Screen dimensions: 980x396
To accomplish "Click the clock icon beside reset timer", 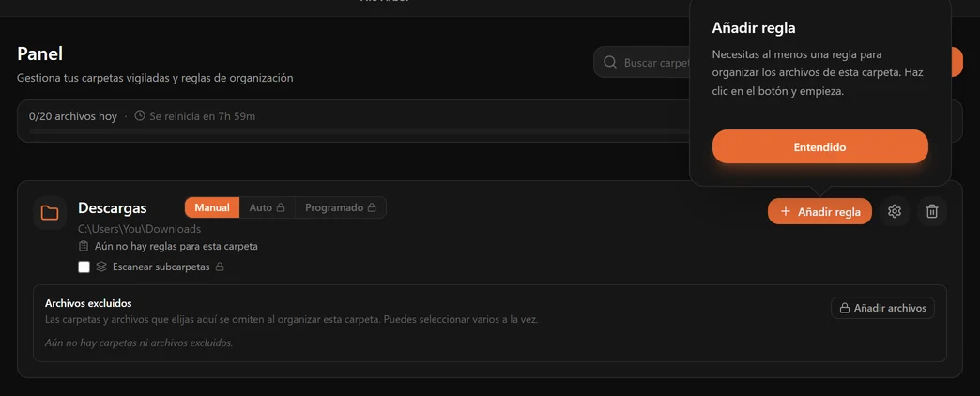I will [140, 115].
